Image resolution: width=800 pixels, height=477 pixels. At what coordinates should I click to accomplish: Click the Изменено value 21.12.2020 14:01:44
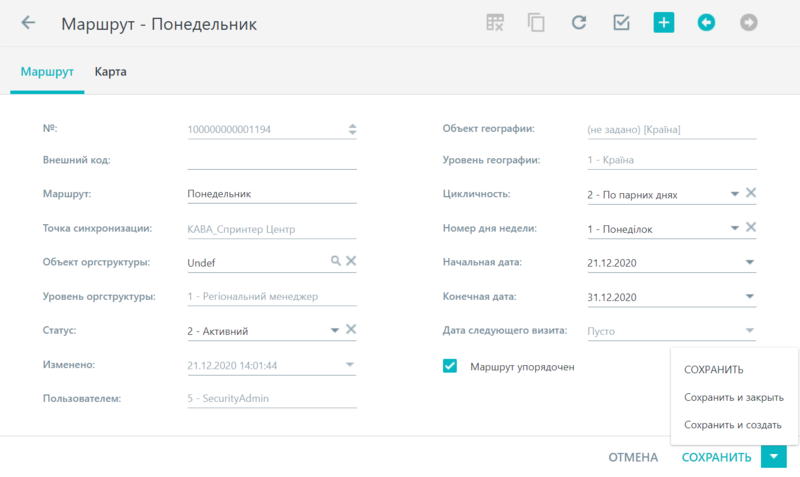[x=232, y=366]
